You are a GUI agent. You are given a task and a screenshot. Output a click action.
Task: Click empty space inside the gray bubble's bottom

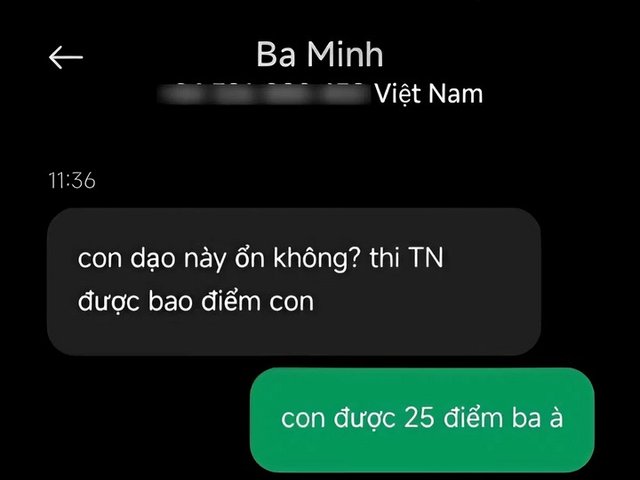294,337
